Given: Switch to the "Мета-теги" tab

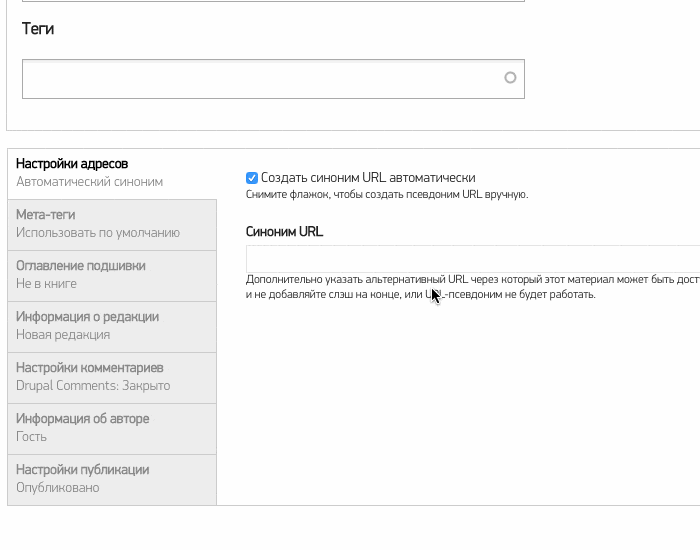Looking at the screenshot, I should (x=112, y=225).
